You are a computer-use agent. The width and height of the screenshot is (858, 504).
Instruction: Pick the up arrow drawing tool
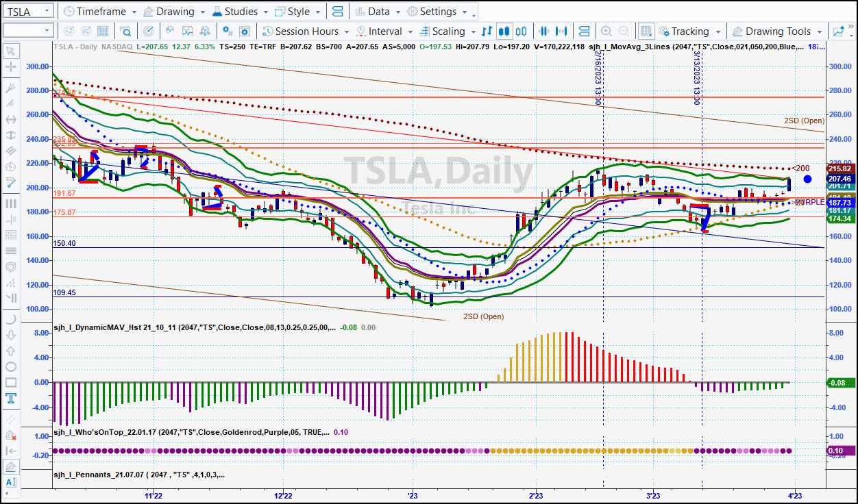tap(11, 351)
